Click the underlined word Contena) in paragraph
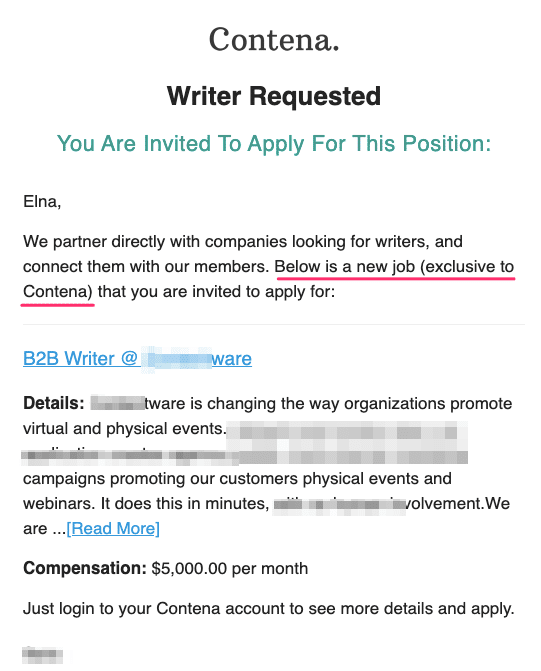Screen dimensions: 541x671 [x=58, y=292]
